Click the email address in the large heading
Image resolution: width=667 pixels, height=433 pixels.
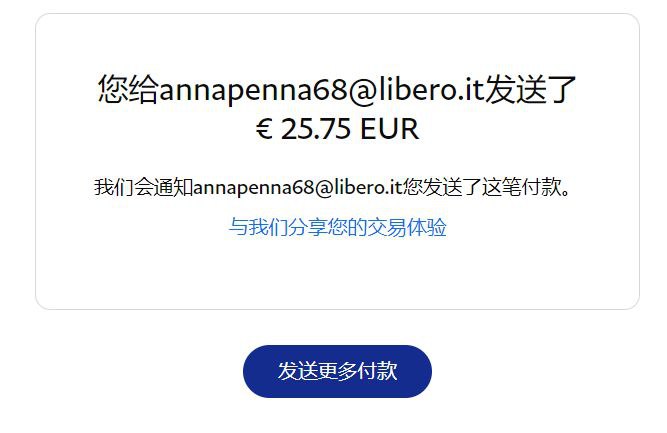[x=322, y=90]
